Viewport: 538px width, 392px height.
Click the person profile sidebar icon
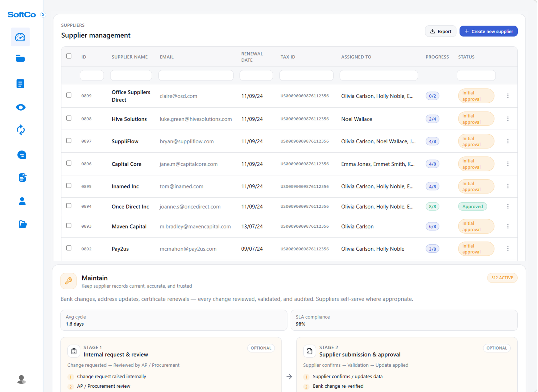tap(22, 201)
